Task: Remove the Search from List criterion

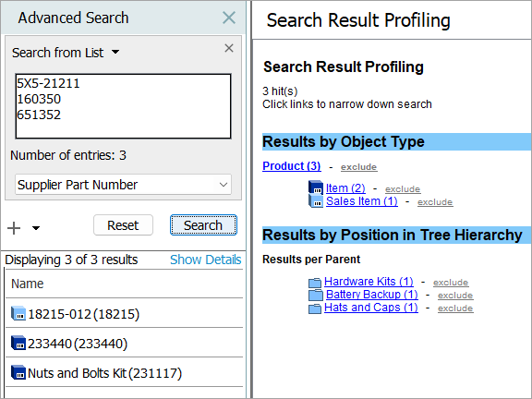Action: tap(229, 48)
